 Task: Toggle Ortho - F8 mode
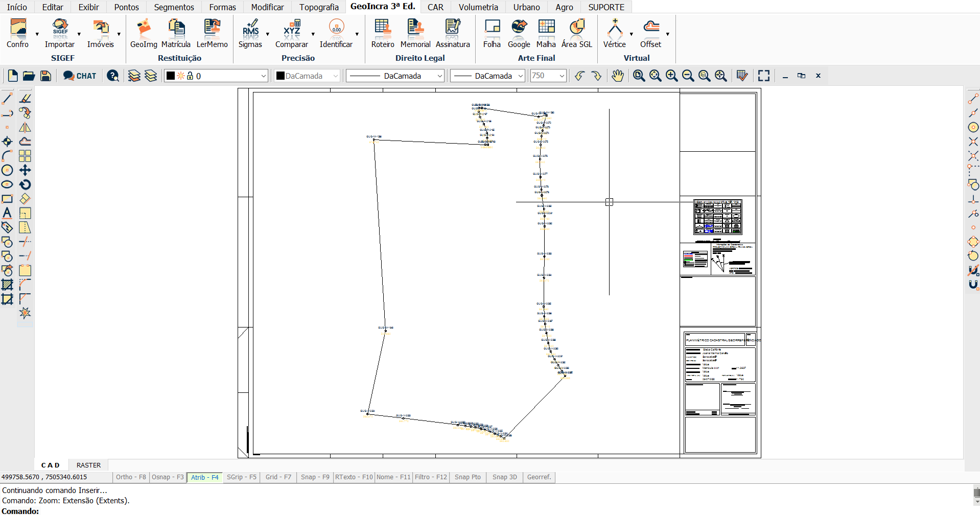tap(131, 477)
